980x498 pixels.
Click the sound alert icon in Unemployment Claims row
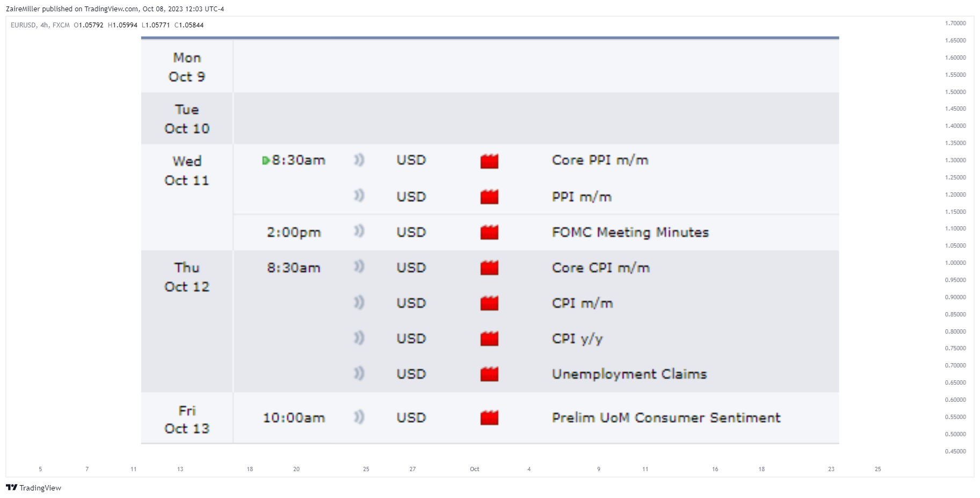pyautogui.click(x=359, y=373)
